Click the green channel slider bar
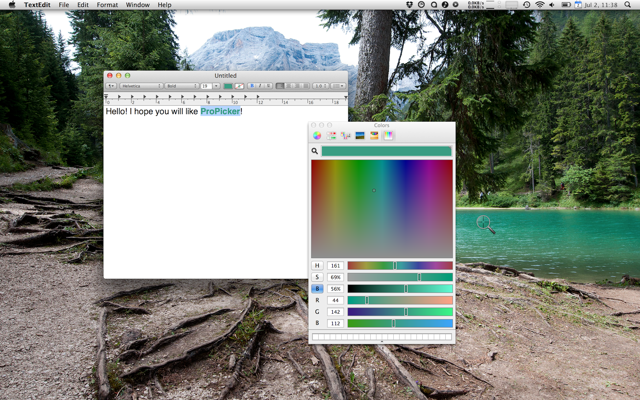The height and width of the screenshot is (400, 640). 400,311
